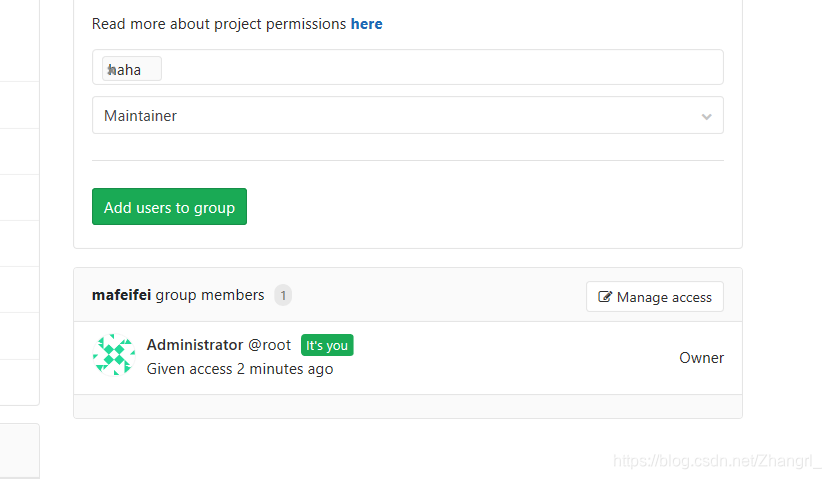Focus the user search input field
Screen dimensions: 831x479
[x=440, y=68]
